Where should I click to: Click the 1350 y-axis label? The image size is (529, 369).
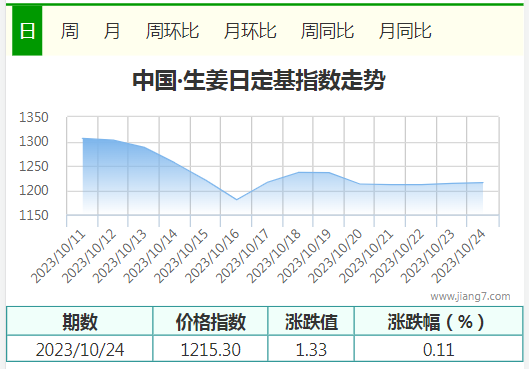[34, 118]
